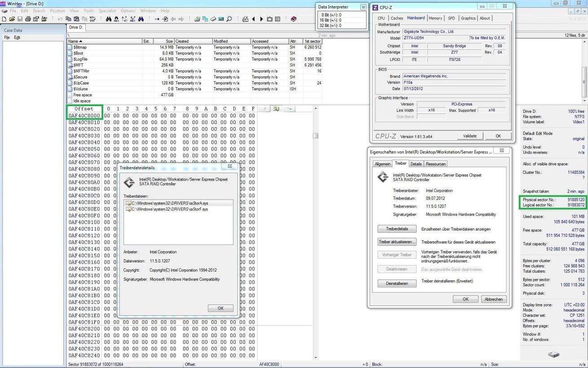This screenshot has width=588, height=368.
Task: Select iaStorA.sys driver file entry
Action: (178, 203)
